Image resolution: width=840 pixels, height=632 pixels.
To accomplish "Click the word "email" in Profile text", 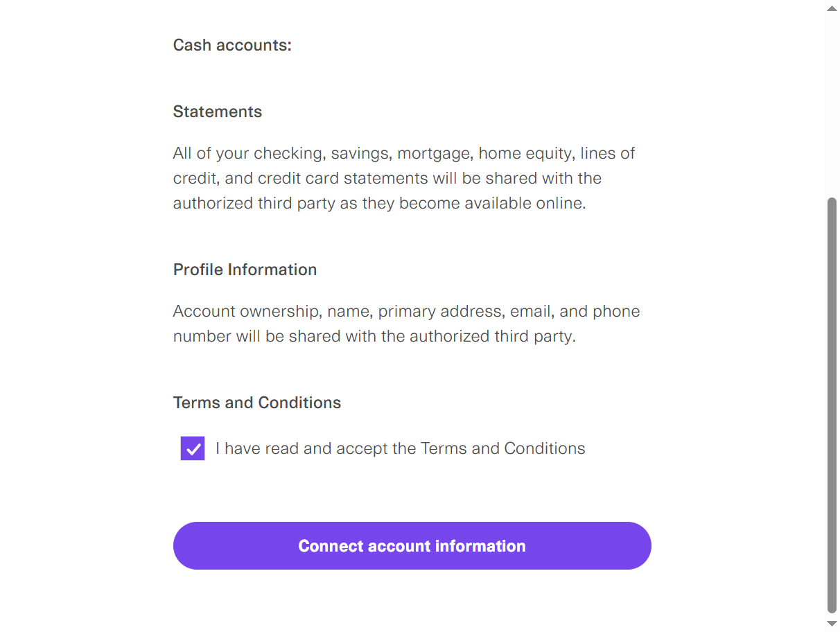I will (530, 311).
